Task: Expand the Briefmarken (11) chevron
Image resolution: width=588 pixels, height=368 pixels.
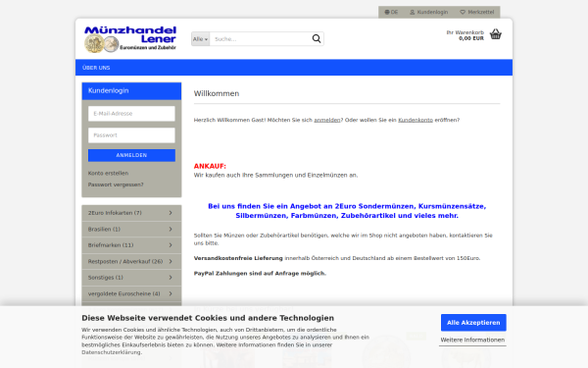Action: pyautogui.click(x=171, y=245)
